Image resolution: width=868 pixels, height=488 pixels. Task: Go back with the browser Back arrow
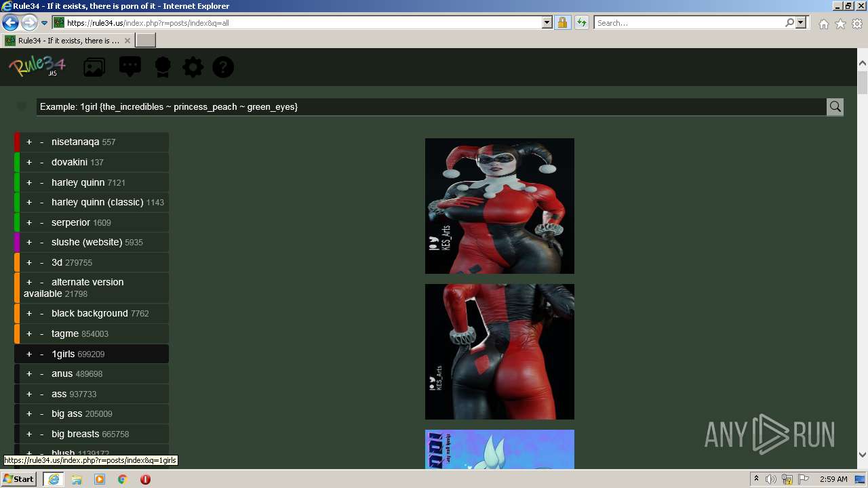10,22
